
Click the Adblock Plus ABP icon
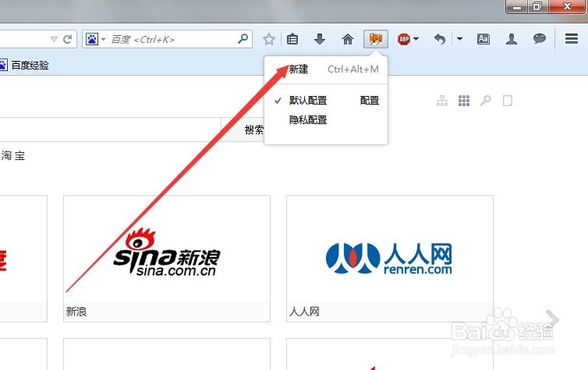404,39
